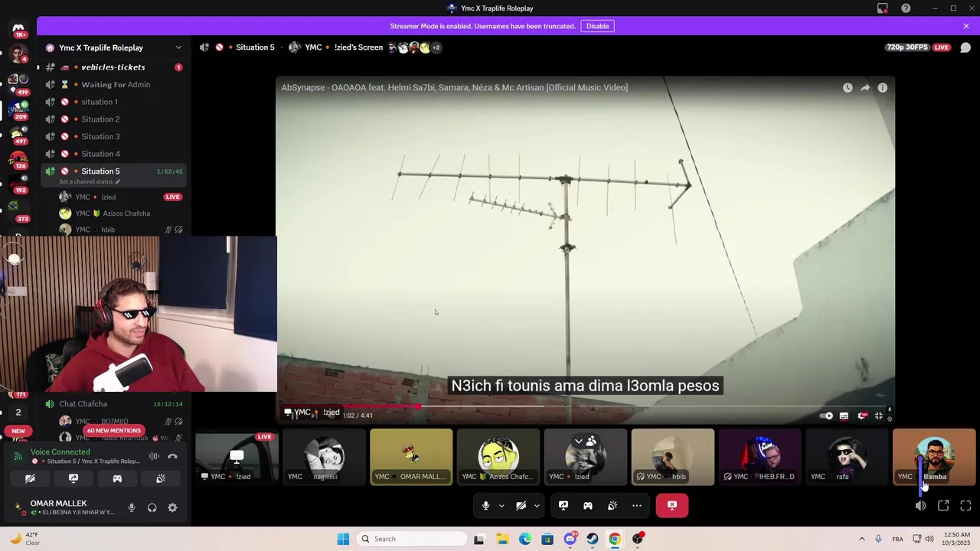Toggle microphone mute in user panel
The image size is (980, 551).
click(132, 507)
